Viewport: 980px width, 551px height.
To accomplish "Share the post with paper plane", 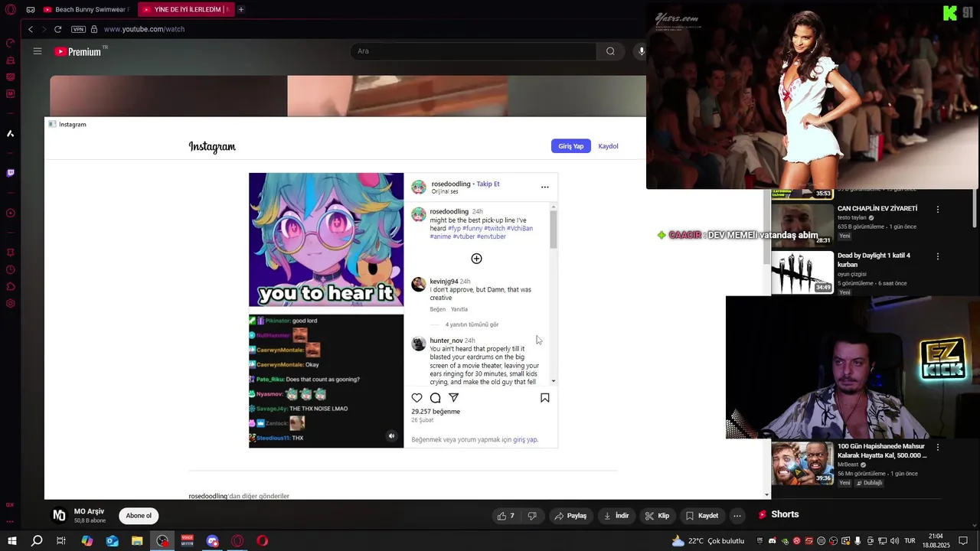I will coord(454,398).
